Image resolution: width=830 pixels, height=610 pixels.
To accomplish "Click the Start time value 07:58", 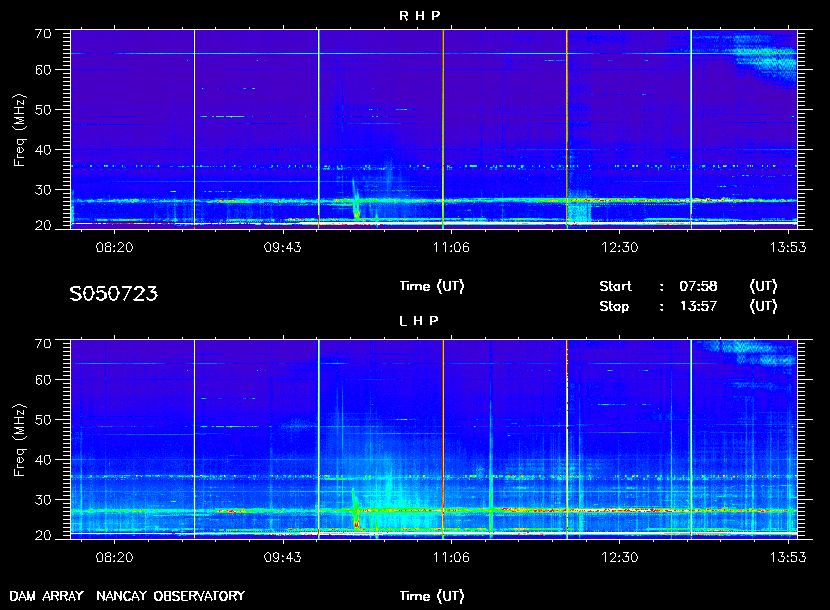I will coord(698,286).
